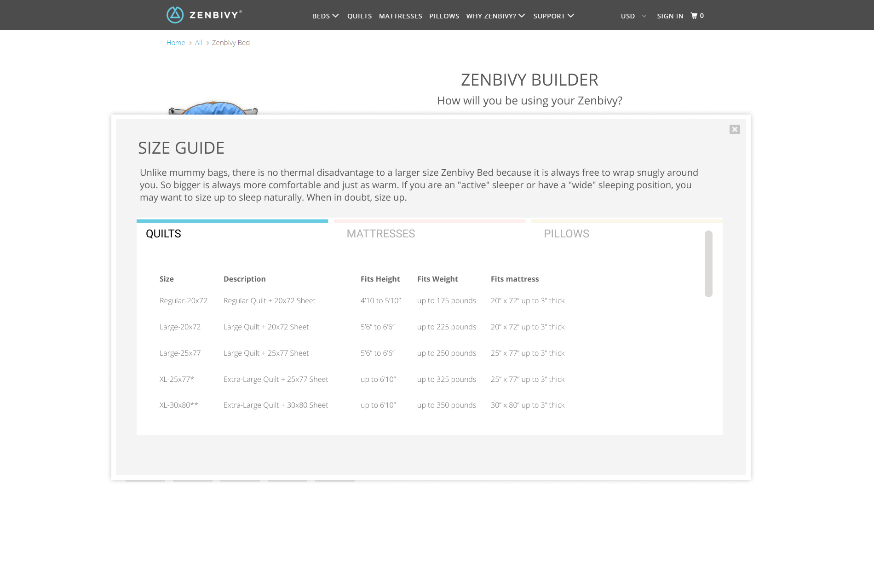Click the XL-25x77* size cell
This screenshot has height=588, width=874.
(x=177, y=379)
